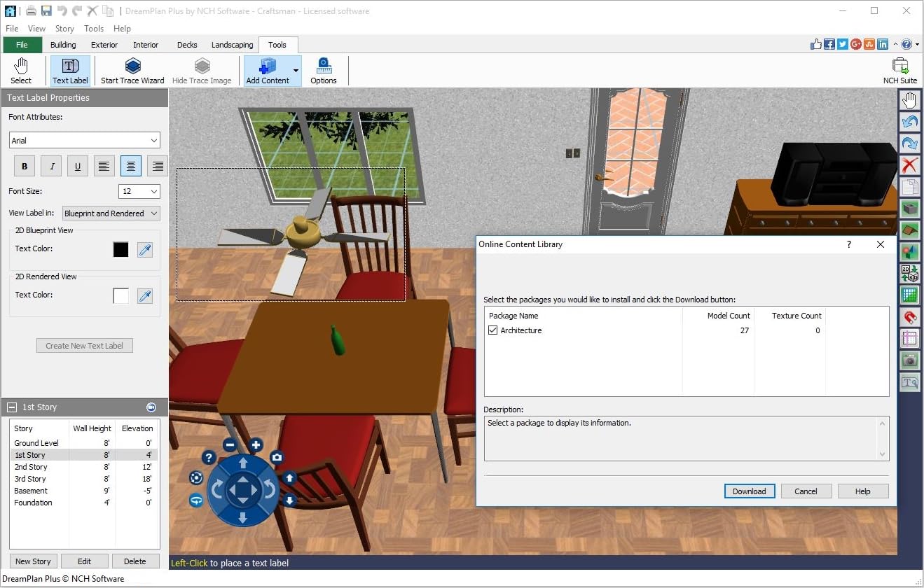Switch to the Building tab
The height and width of the screenshot is (588, 924).
click(x=63, y=45)
